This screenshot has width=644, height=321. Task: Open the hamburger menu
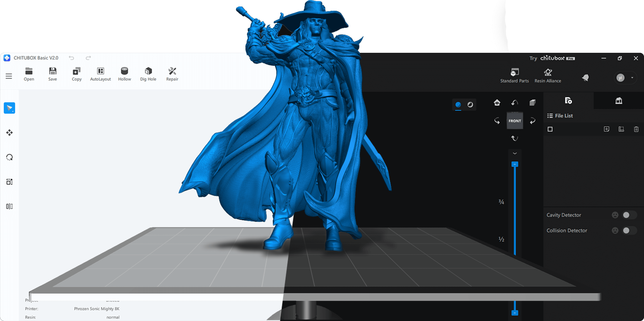(x=9, y=76)
